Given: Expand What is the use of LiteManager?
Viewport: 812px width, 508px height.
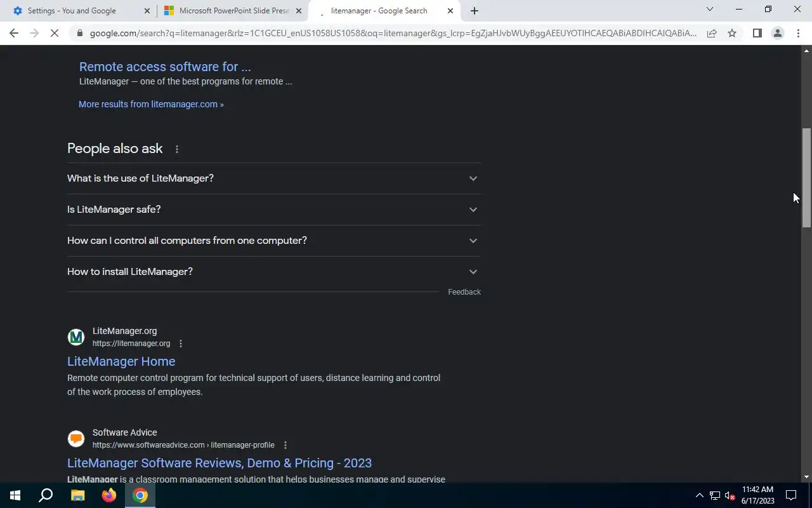Looking at the screenshot, I should 273,178.
